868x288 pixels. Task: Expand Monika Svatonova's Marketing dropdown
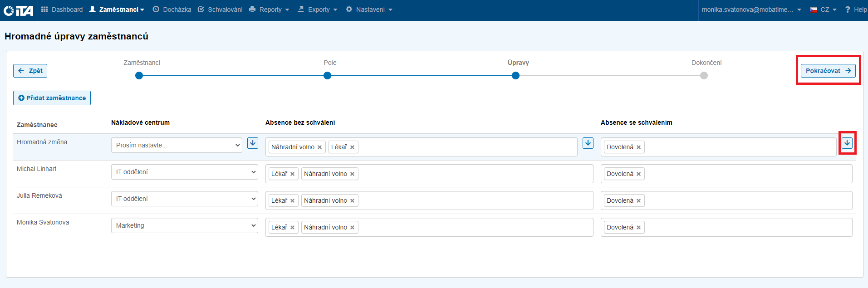(184, 225)
